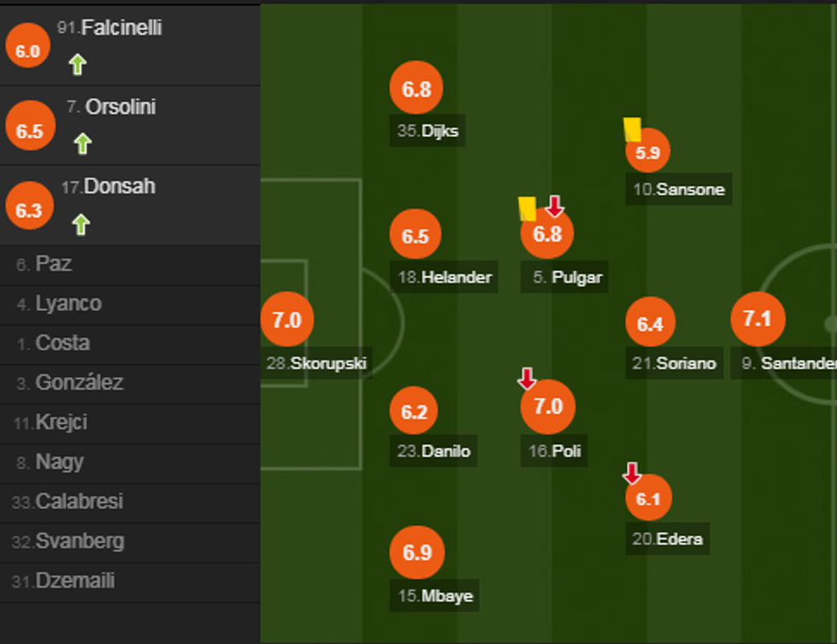Open player Helander on the pitch
Viewport: 837px width, 644px height.
point(445,278)
